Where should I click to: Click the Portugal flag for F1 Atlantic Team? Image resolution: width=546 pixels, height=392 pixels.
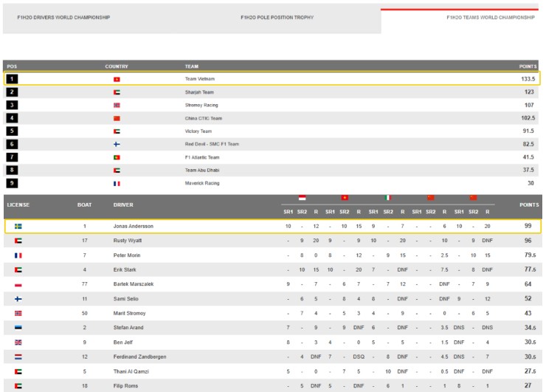(117, 157)
